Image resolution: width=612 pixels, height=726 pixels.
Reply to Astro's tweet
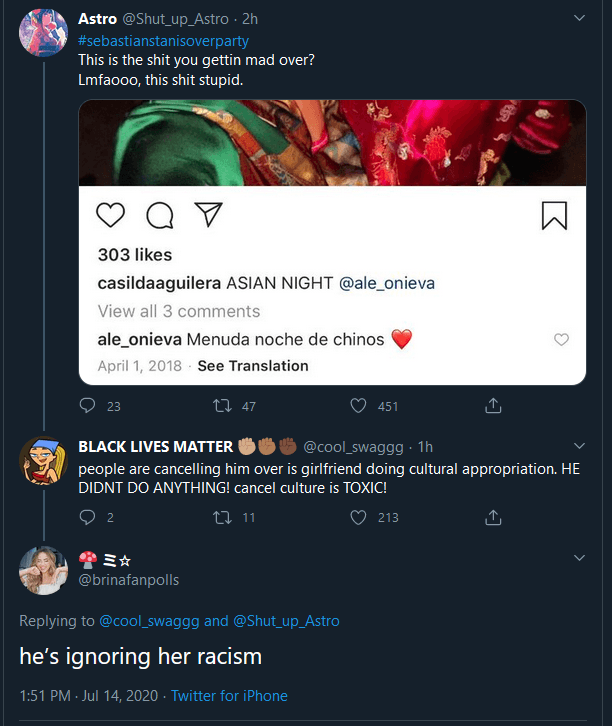[87, 406]
